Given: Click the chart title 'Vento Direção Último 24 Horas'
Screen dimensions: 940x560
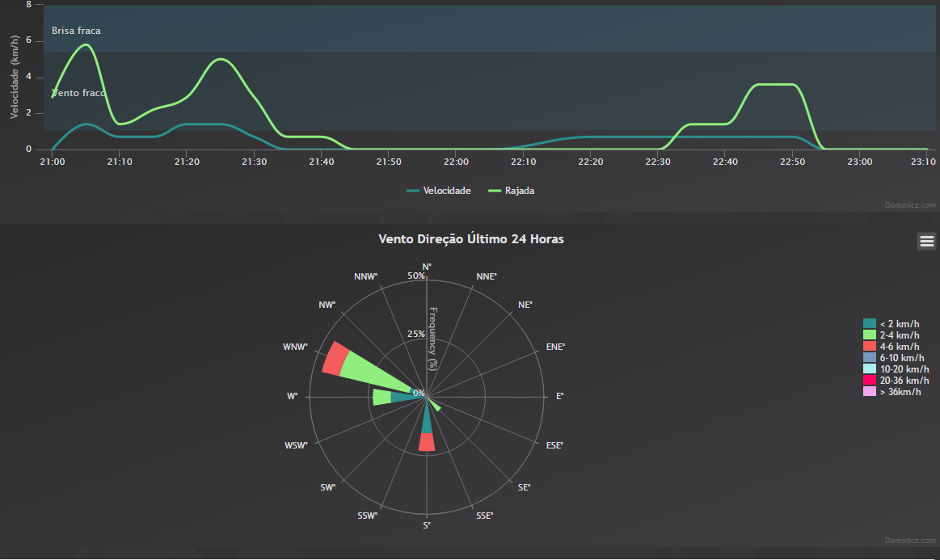Looking at the screenshot, I should tap(470, 239).
